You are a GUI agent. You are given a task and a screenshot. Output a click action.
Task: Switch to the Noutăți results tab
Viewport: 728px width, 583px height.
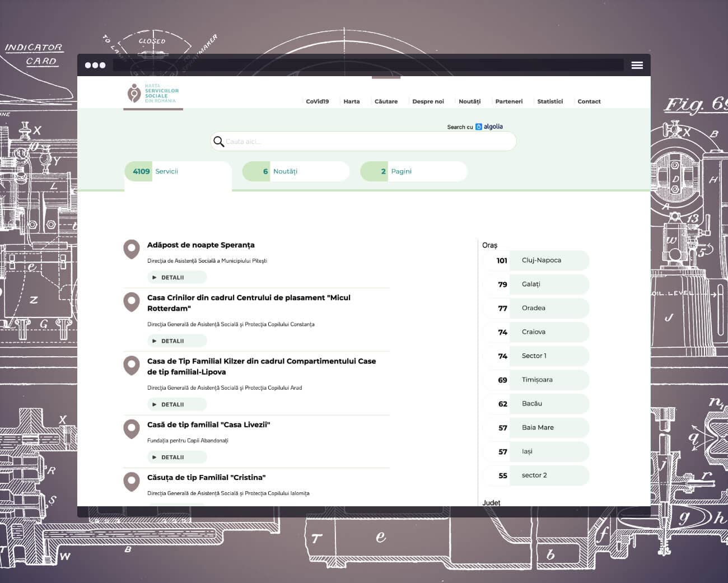pyautogui.click(x=296, y=171)
